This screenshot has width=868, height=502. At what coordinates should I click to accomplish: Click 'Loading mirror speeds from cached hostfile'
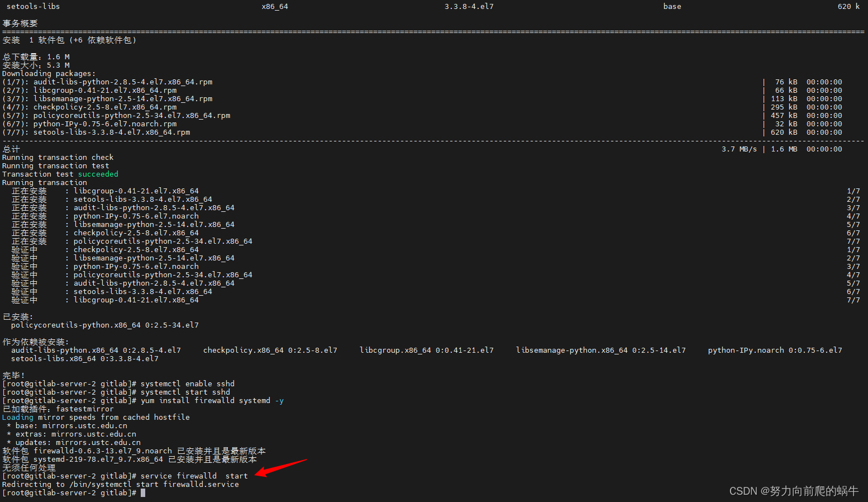[96, 418]
